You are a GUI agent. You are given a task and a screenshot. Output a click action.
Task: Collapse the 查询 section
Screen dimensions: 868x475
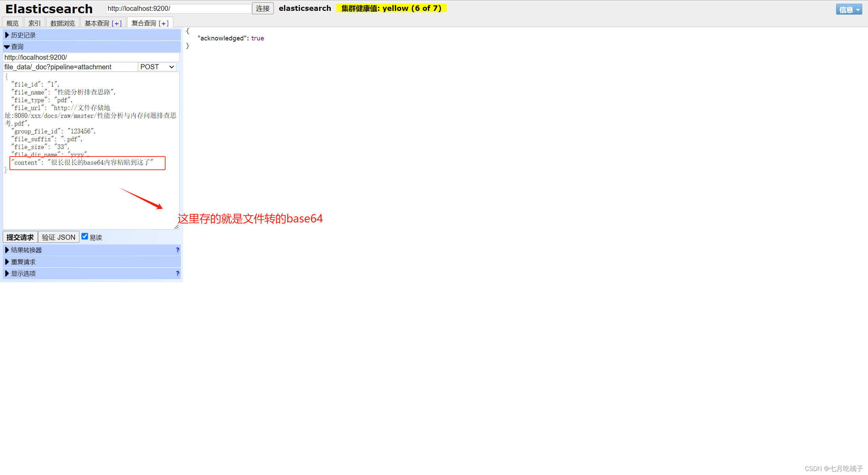pos(7,47)
